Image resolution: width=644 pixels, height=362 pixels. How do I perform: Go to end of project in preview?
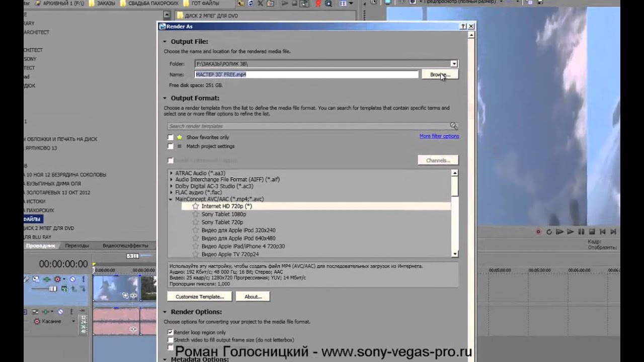tap(613, 232)
